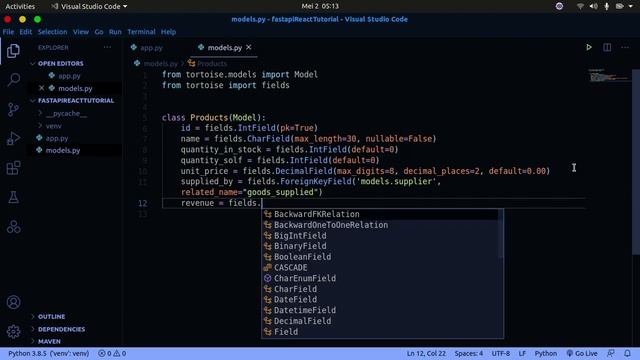The width and height of the screenshot is (640, 360).
Task: Split the editor to the right
Action: click(607, 47)
